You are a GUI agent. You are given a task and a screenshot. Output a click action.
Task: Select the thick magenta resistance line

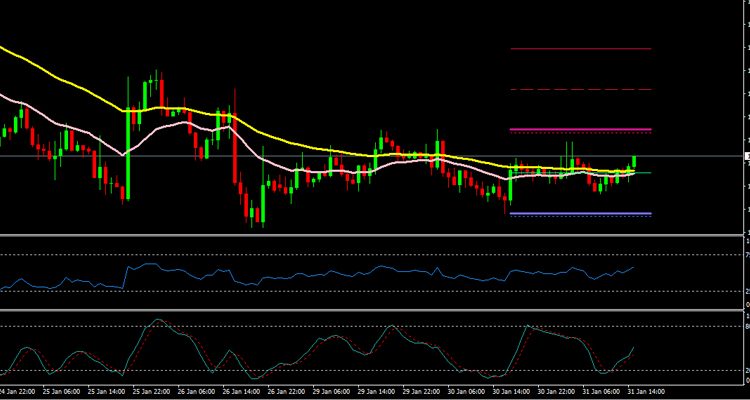pyautogui.click(x=580, y=129)
